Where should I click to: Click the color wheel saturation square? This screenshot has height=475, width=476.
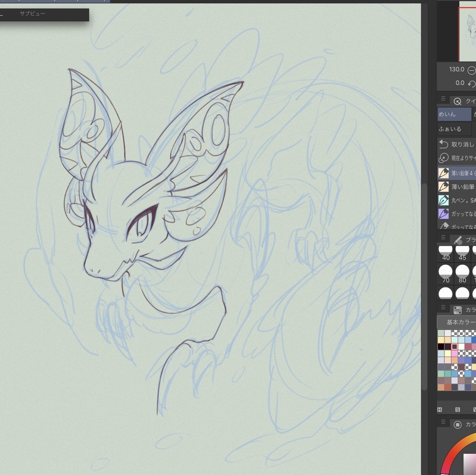470,464
